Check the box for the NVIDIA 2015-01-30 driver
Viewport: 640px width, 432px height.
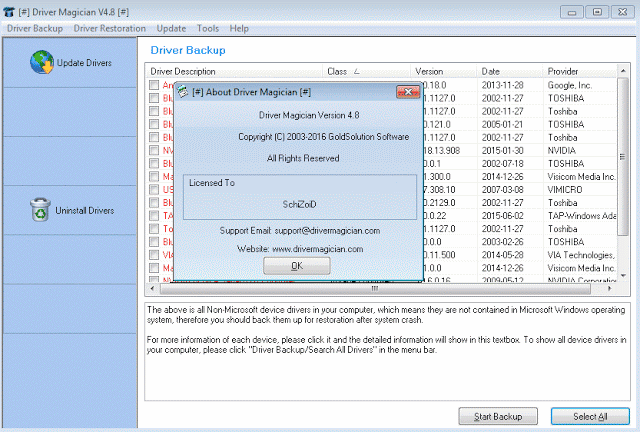pos(154,150)
